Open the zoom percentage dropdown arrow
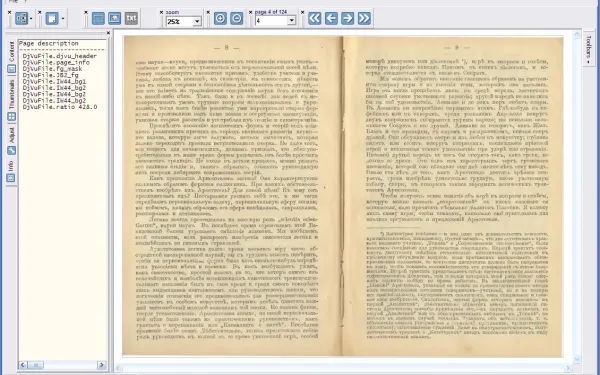Screen dimensions: 600x375 point(197,21)
